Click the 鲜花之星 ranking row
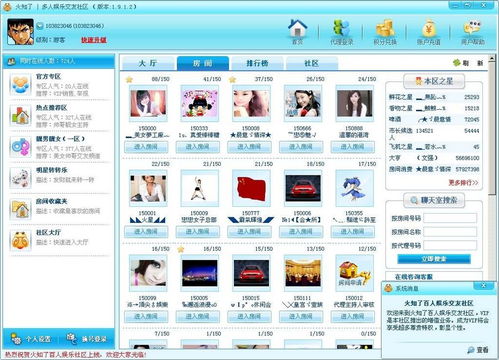The width and height of the screenshot is (499, 360). 434,97
